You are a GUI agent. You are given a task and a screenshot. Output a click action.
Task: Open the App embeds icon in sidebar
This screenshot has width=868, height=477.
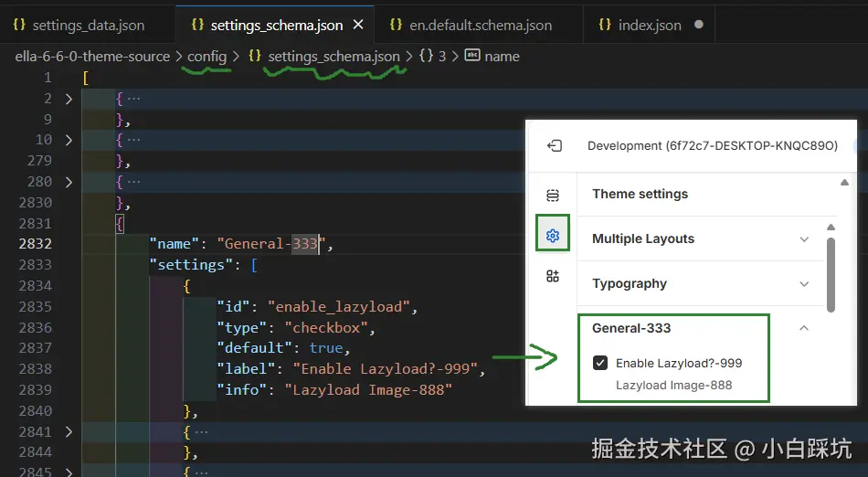pos(553,276)
